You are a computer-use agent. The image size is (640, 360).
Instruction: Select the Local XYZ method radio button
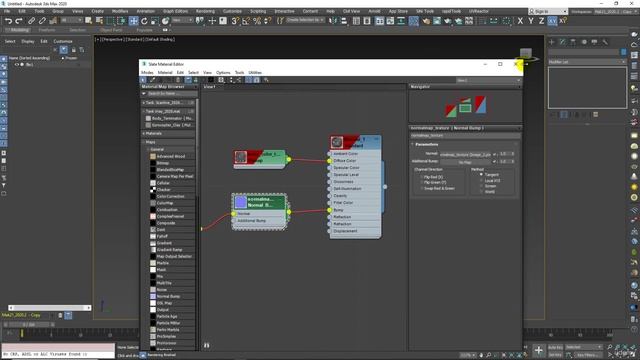click(482, 180)
